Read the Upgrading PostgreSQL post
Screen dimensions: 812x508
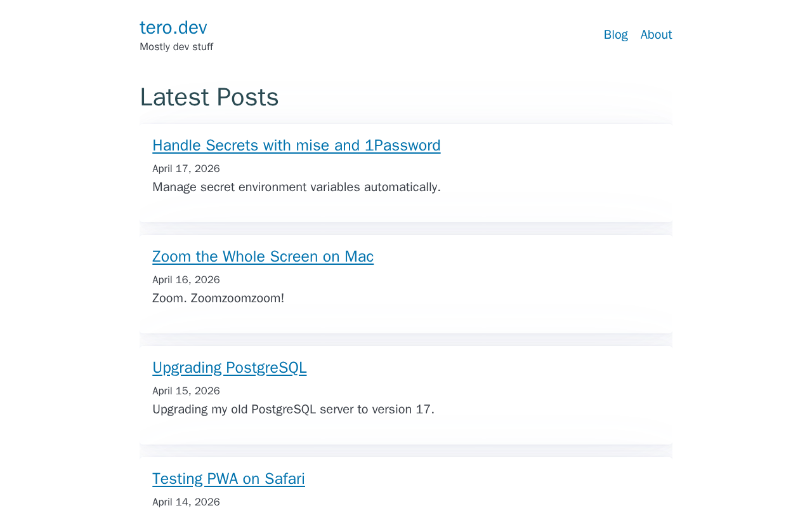[x=229, y=368]
